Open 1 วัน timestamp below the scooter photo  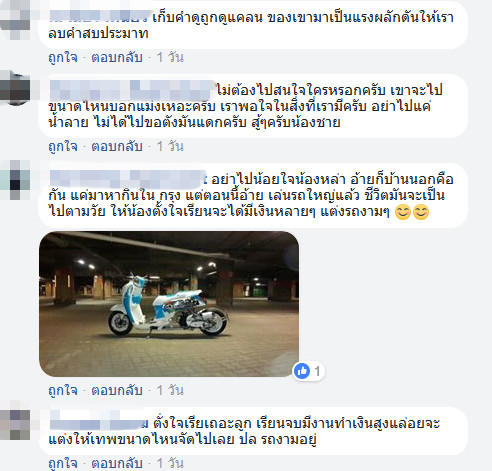(x=170, y=390)
